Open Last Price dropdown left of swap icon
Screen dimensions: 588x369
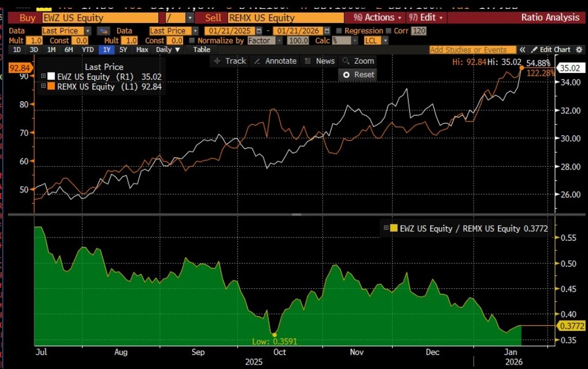[x=88, y=31]
